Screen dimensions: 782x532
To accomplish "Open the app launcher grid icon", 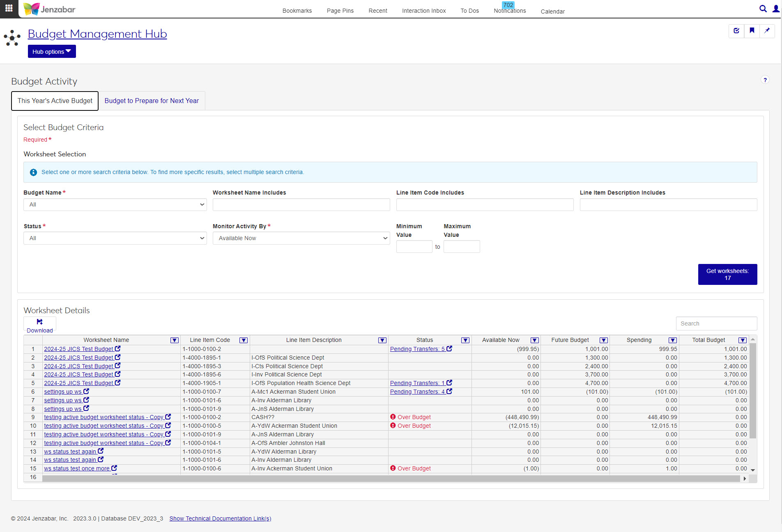I will coord(9,8).
